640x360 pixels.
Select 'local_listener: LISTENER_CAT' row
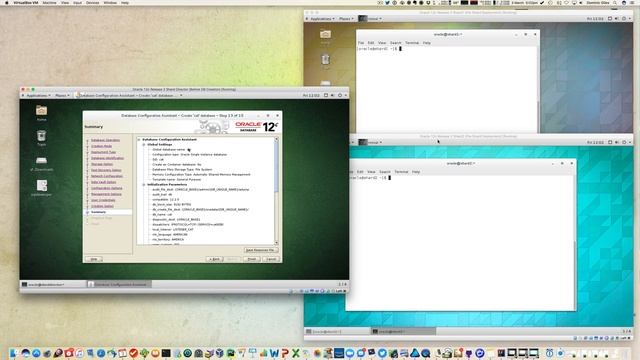point(173,229)
